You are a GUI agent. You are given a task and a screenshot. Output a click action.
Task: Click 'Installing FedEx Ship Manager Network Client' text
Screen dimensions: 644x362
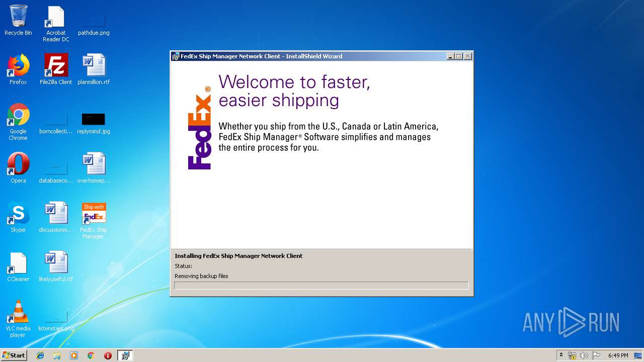(238, 256)
